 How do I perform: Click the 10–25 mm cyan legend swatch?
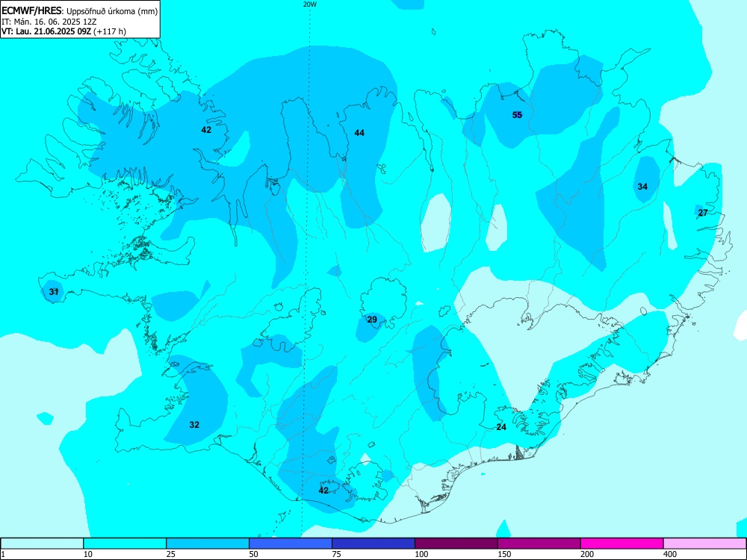point(125,544)
